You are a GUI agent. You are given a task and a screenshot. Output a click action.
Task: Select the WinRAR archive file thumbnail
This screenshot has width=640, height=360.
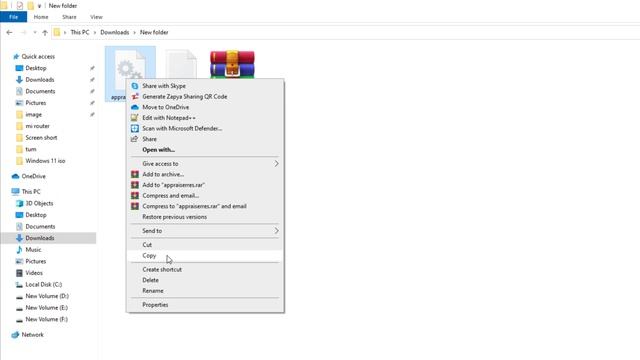pyautogui.click(x=232, y=64)
